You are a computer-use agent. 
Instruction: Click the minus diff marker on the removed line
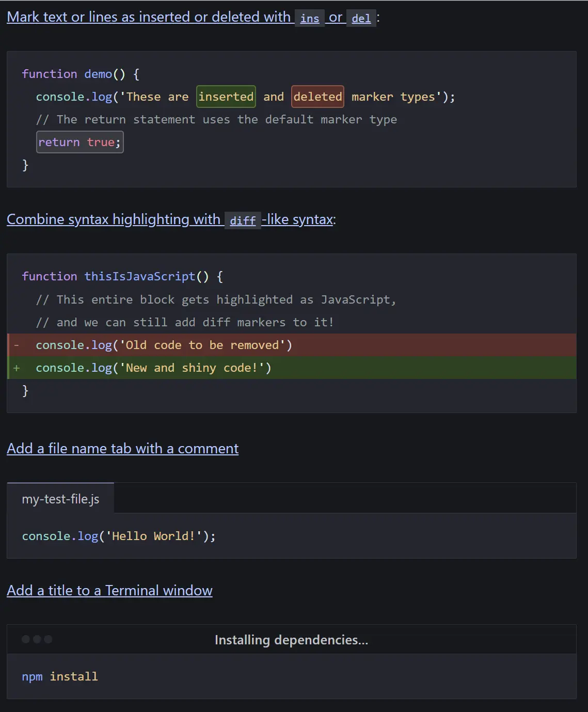click(x=17, y=345)
